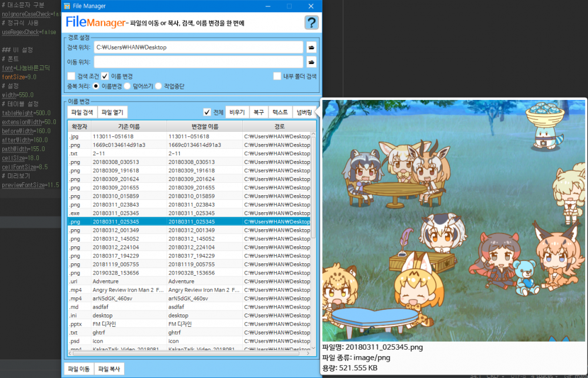Click the 파일 열기 button
This screenshot has width=588, height=378.
112,112
